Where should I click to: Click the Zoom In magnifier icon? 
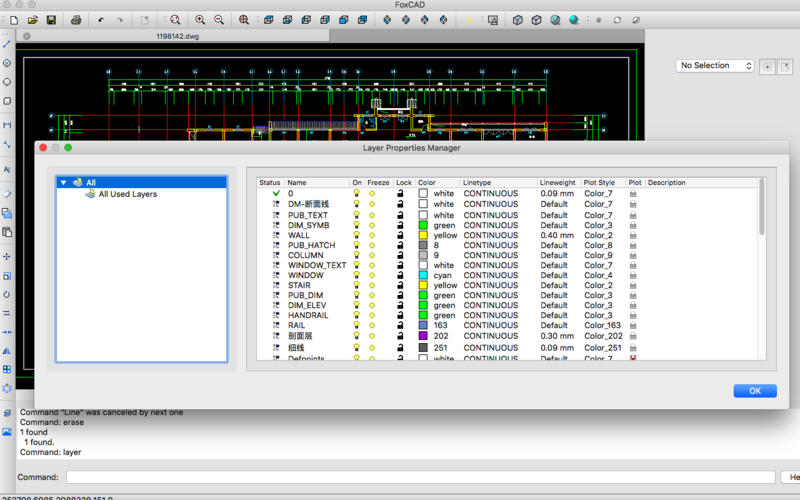point(200,19)
